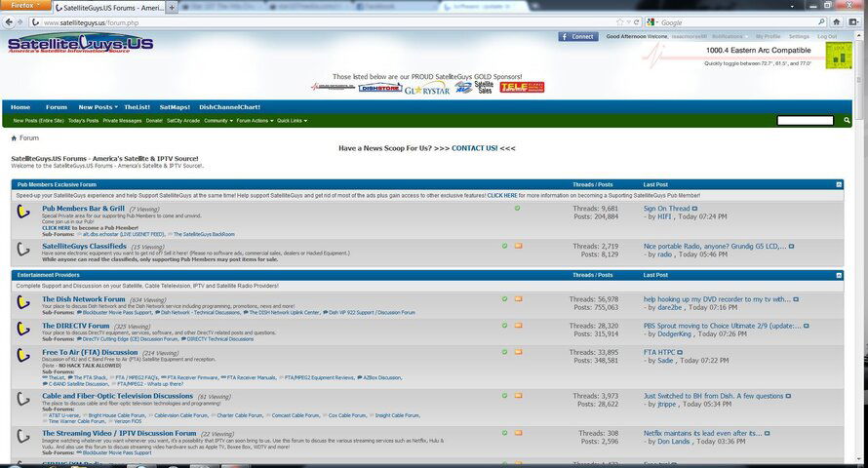Open the Home tab in navbar

(x=20, y=107)
